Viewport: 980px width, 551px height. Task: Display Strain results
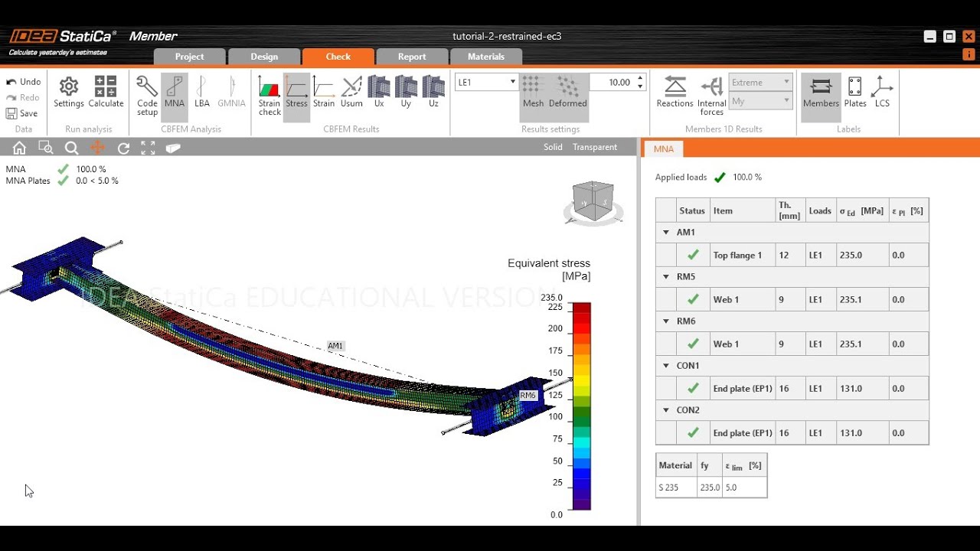(324, 92)
